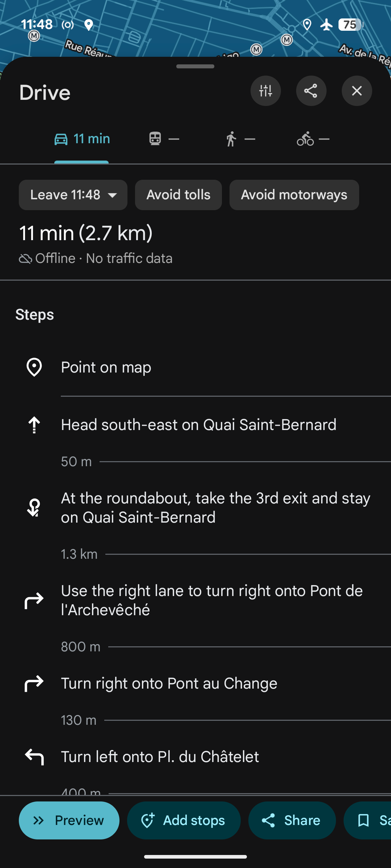Image resolution: width=391 pixels, height=868 pixels.
Task: Toggle the Avoid tolls chip
Action: coord(178,195)
